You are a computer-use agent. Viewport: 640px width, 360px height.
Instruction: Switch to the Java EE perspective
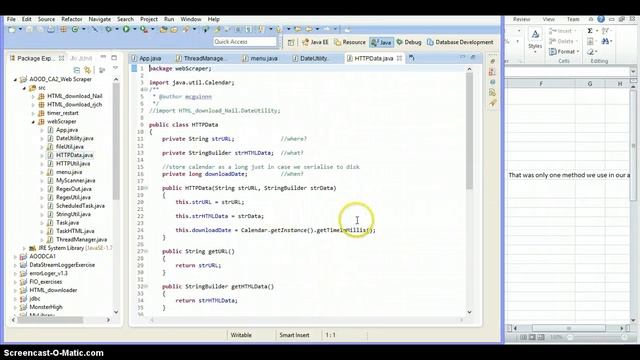click(315, 42)
